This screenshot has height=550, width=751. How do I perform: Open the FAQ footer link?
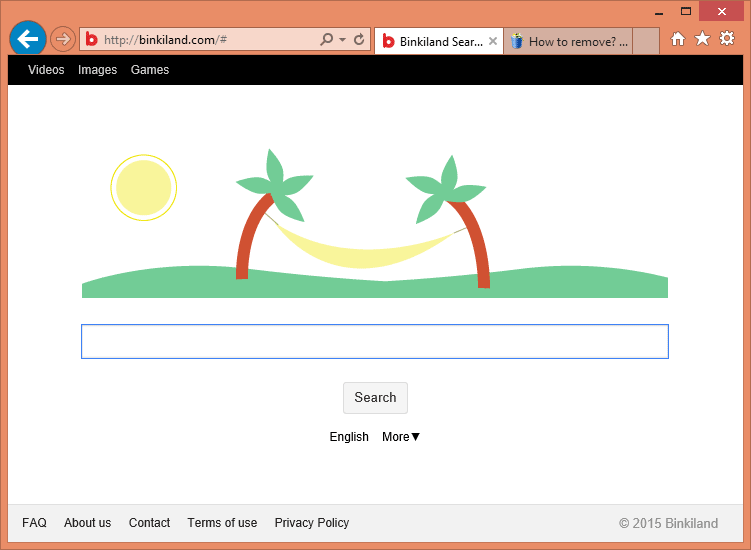point(34,523)
